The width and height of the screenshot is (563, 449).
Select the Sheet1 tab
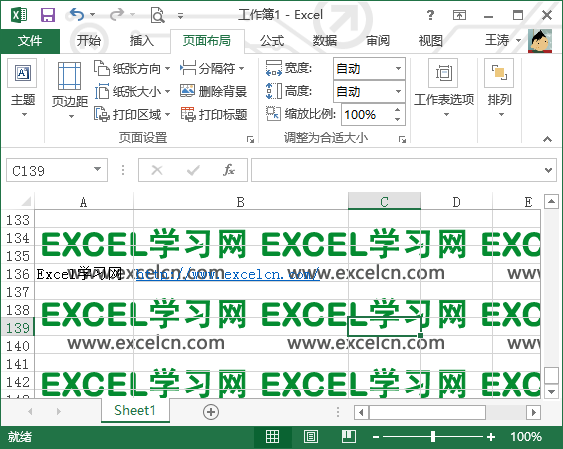click(135, 410)
